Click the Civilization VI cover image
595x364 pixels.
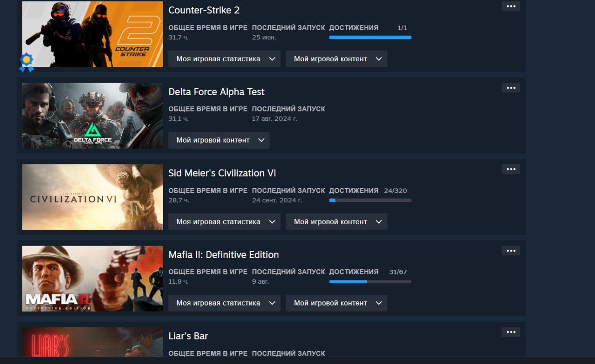coord(93,197)
